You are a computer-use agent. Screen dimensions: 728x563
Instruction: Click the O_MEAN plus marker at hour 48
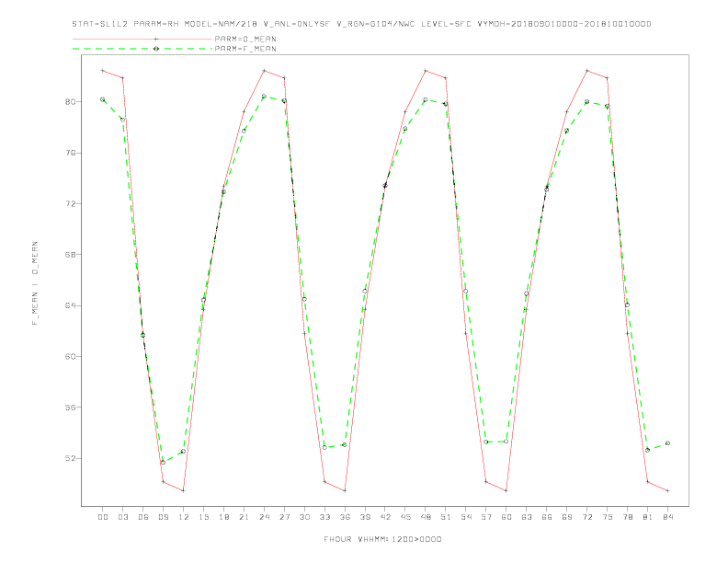pyautogui.click(x=426, y=71)
